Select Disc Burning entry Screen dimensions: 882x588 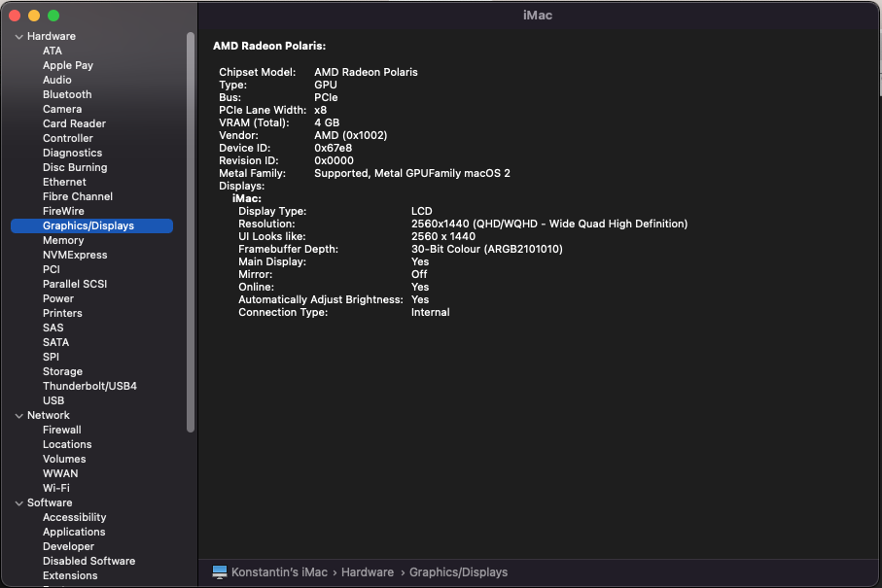[x=75, y=167]
